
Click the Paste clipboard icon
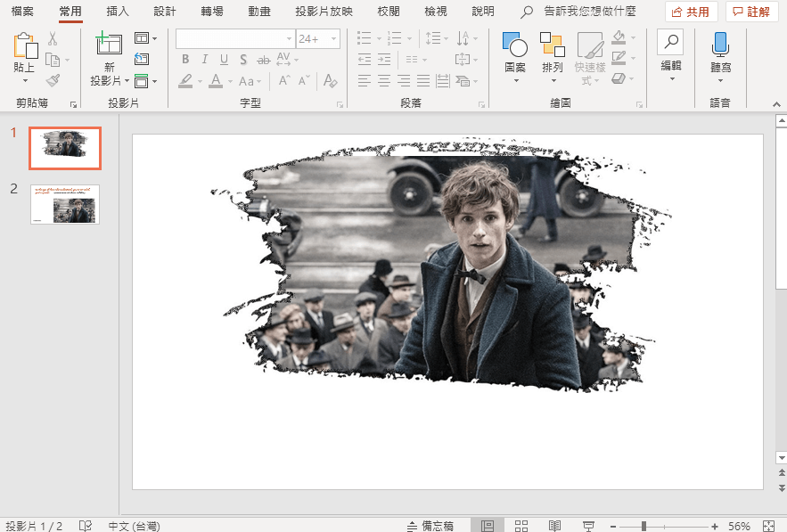point(25,45)
